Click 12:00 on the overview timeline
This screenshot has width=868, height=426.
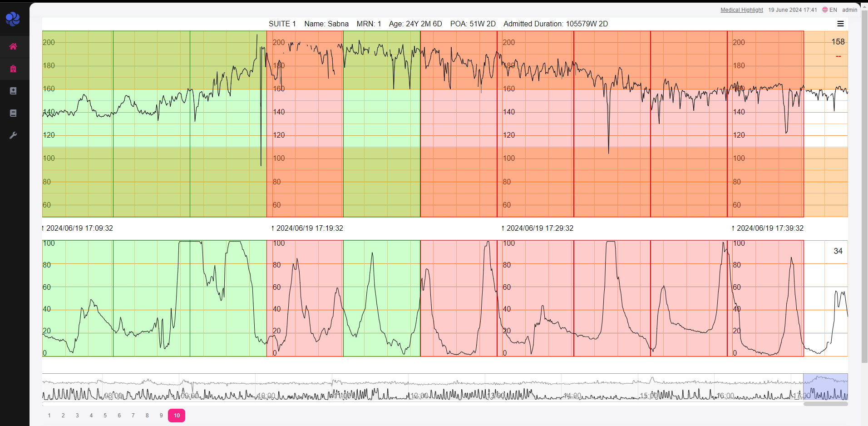tap(419, 396)
